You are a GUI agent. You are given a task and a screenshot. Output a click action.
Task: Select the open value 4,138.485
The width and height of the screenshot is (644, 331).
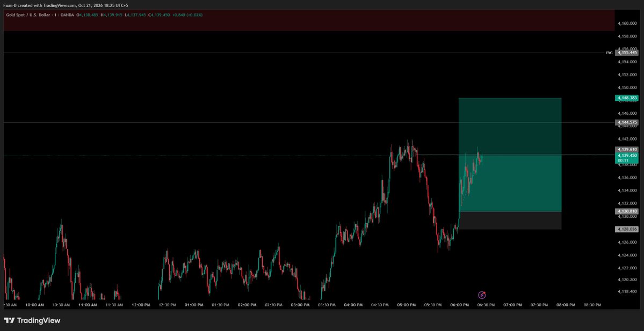pos(88,15)
